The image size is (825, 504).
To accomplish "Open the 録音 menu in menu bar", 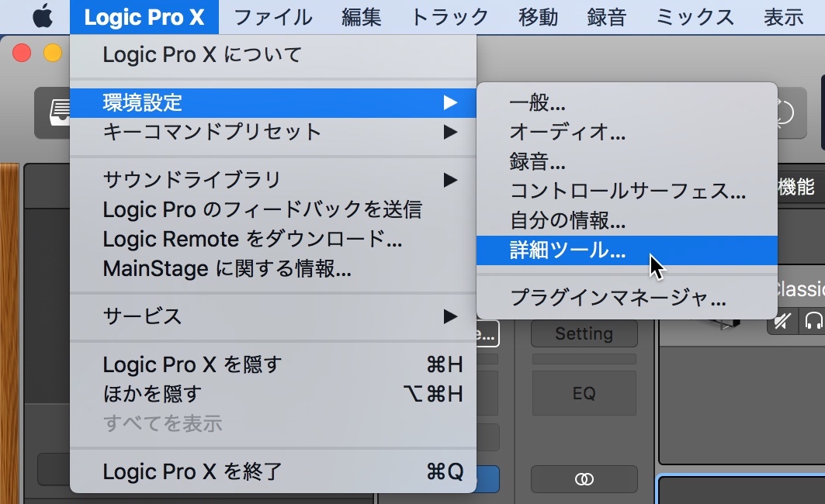I will [607, 17].
